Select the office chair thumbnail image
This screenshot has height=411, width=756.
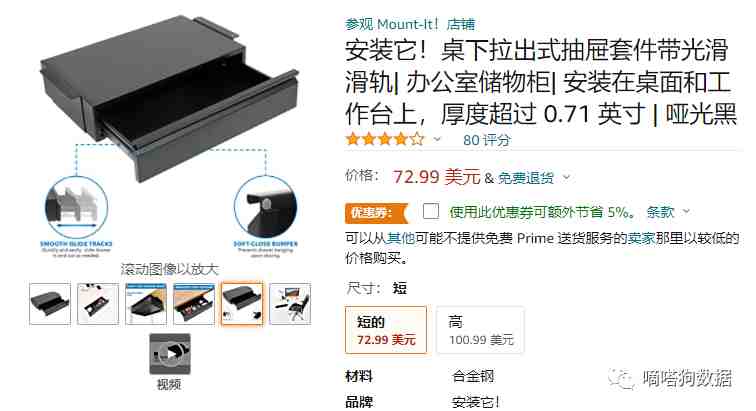pyautogui.click(x=290, y=304)
